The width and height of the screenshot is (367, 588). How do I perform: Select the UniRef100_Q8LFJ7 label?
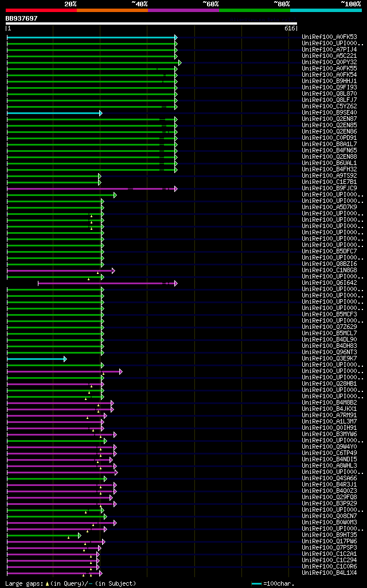[x=330, y=100]
